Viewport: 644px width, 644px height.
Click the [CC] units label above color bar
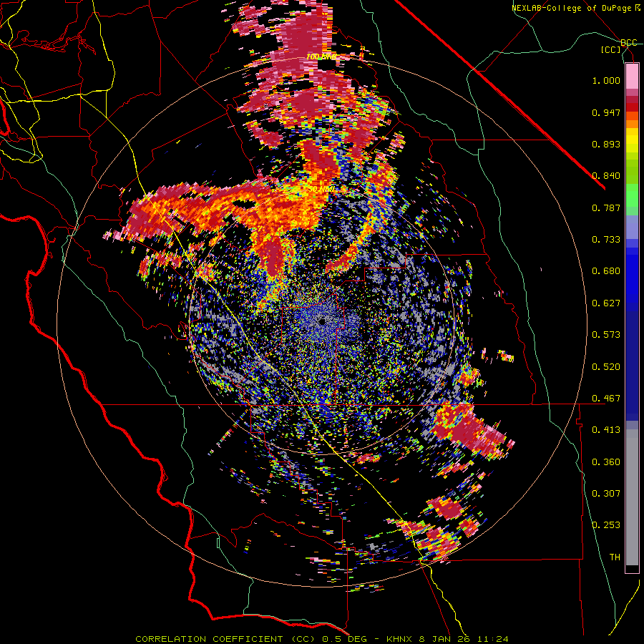[611, 49]
